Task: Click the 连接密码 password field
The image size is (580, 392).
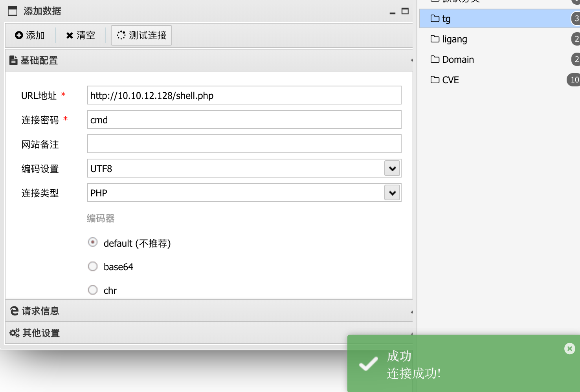Action: 244,120
